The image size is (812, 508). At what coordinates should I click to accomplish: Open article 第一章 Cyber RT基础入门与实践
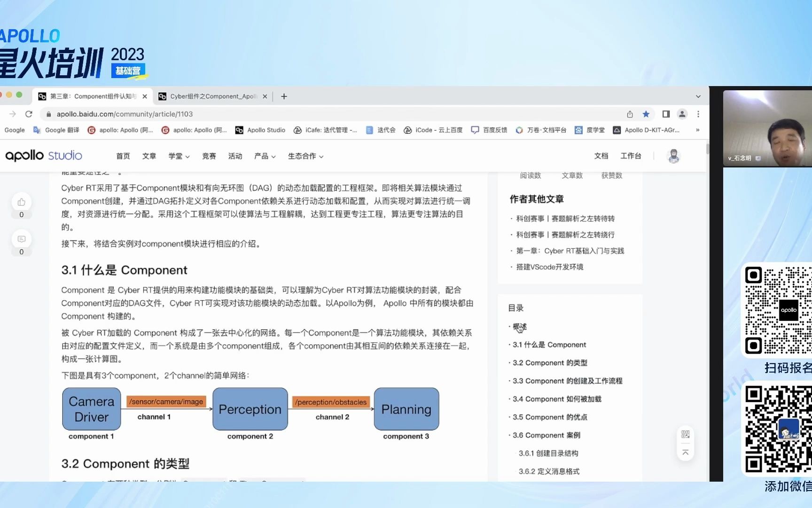pyautogui.click(x=570, y=251)
